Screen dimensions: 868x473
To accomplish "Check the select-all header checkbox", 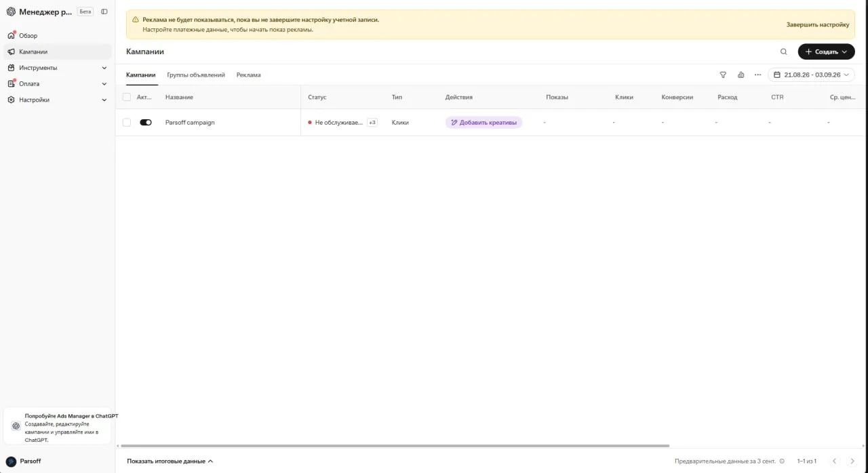I will (127, 97).
